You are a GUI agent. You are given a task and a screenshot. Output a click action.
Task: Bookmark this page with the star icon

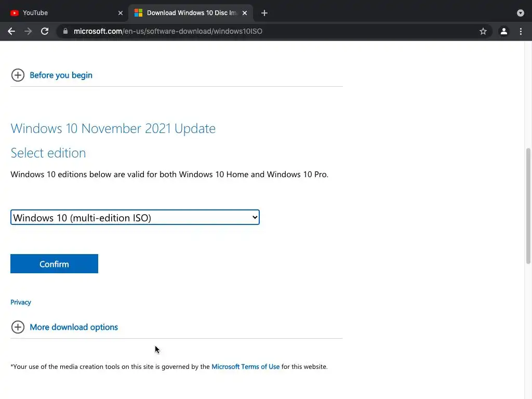(483, 31)
